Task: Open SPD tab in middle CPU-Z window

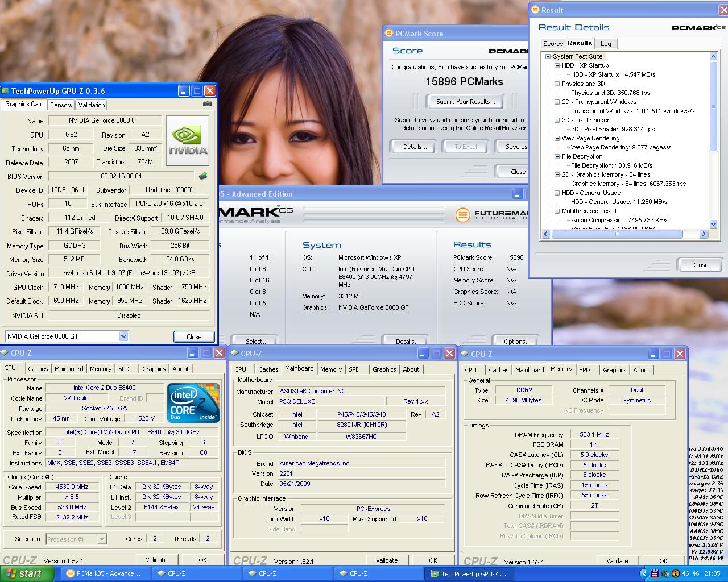Action: (354, 369)
